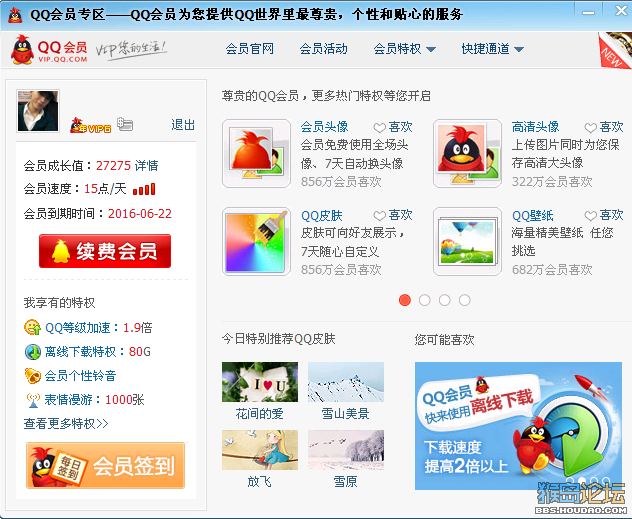The image size is (632, 519).
Task: Open the user profile avatar photo
Action: pyautogui.click(x=38, y=111)
